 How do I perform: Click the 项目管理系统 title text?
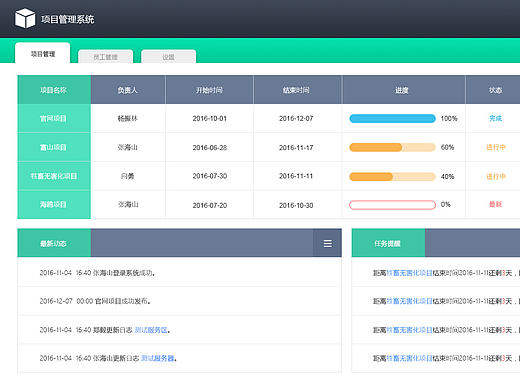pos(68,19)
